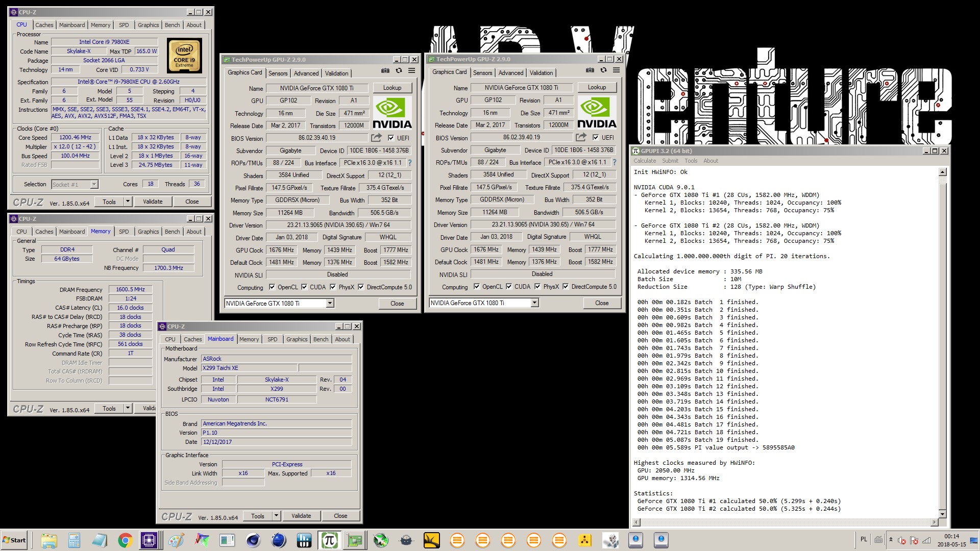Open Graphics tab in CPU-Z Mainboard window
This screenshot has height=551, width=980.
[297, 339]
